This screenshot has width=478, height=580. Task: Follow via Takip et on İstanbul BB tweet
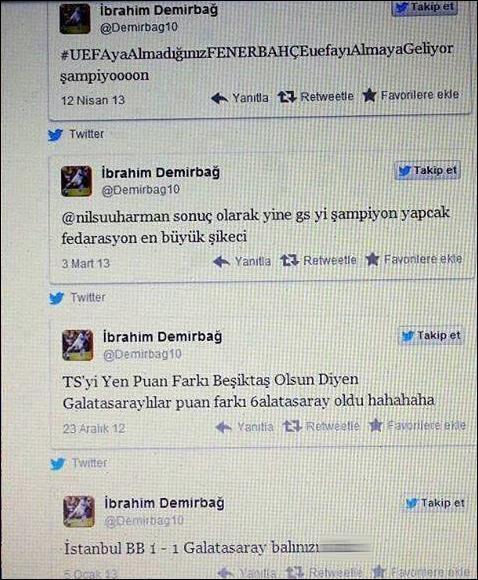(435, 503)
